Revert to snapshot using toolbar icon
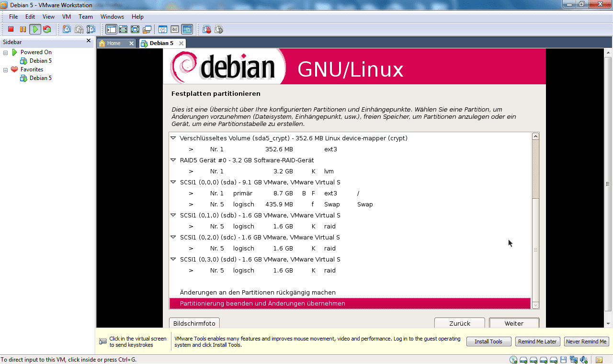 [79, 29]
